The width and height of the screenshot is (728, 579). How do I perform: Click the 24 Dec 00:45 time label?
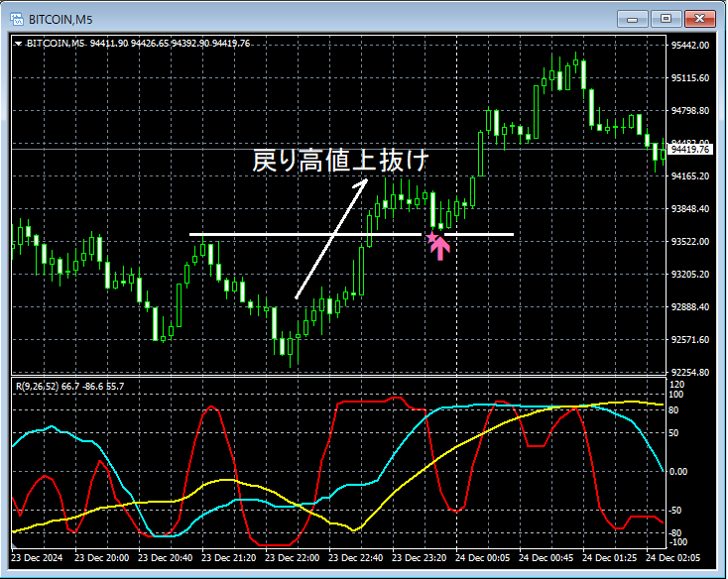pyautogui.click(x=546, y=557)
